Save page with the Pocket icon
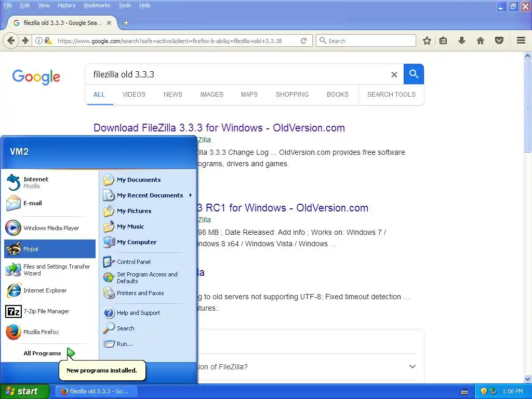The height and width of the screenshot is (399, 532). pos(499,41)
